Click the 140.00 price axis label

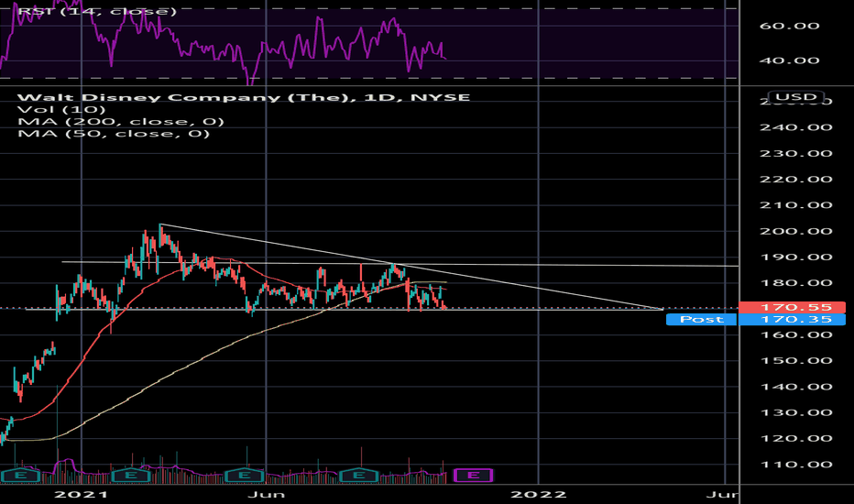(795, 387)
